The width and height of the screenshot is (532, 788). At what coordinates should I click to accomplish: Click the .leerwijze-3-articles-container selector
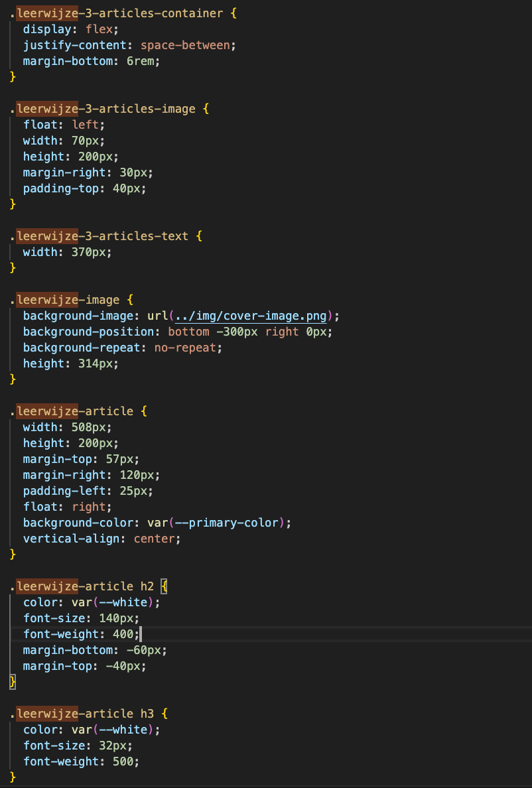pyautogui.click(x=116, y=13)
